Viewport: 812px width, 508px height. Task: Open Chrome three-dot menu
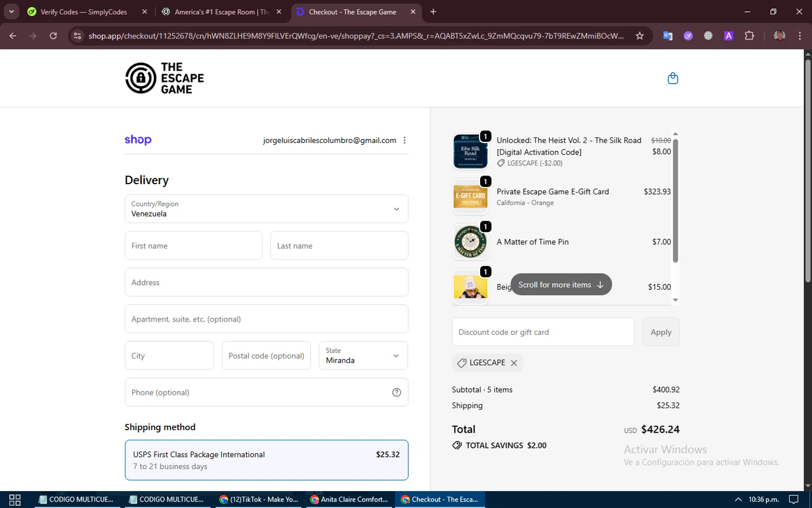click(x=800, y=36)
